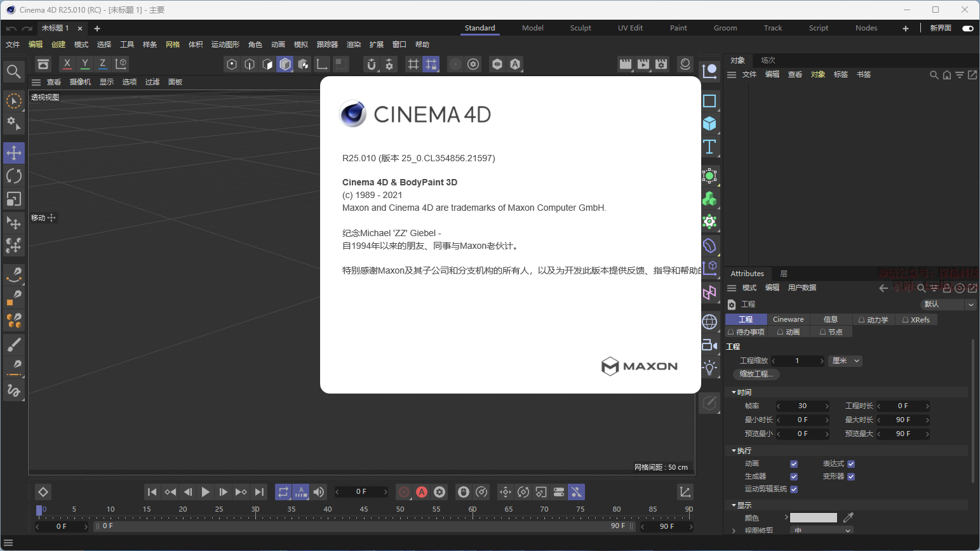The image size is (980, 551).
Task: Click the Cube primitive icon
Action: [x=709, y=124]
